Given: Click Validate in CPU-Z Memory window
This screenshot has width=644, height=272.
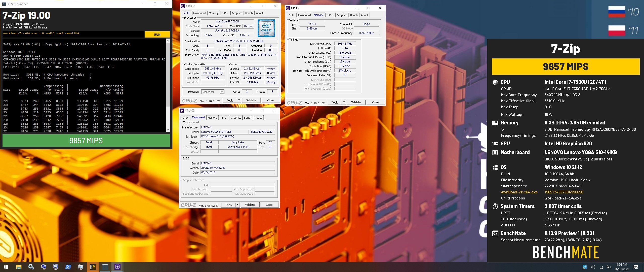Looking at the screenshot, I should click(x=356, y=102).
